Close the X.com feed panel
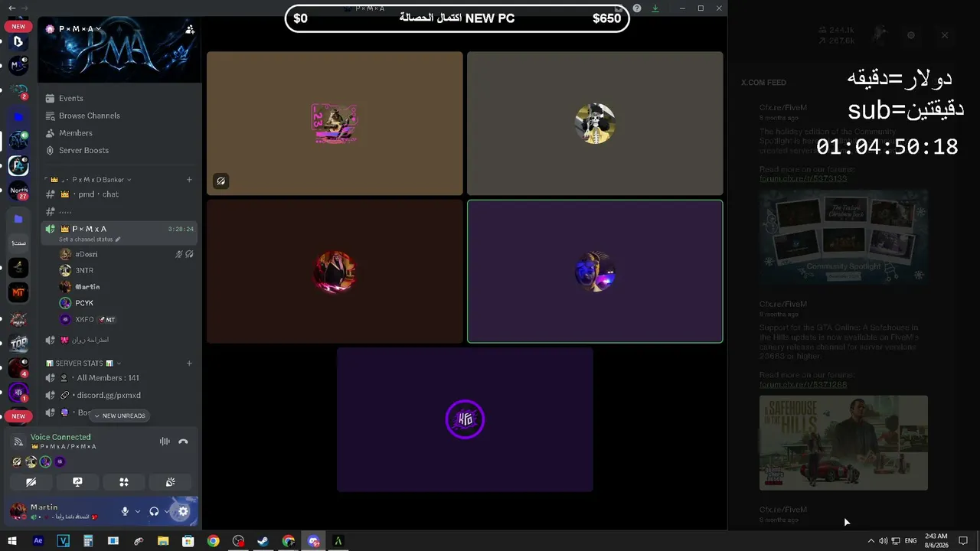980x551 pixels. pos(945,35)
